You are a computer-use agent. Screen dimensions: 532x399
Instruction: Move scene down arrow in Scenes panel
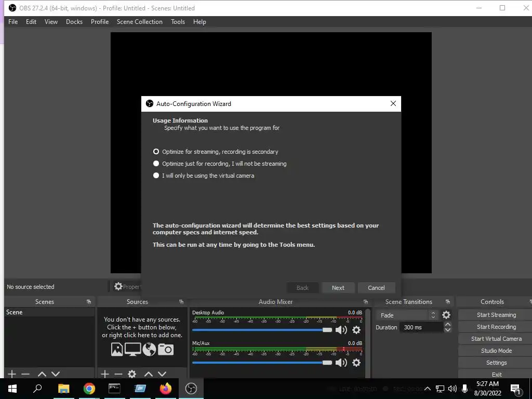[x=56, y=374]
